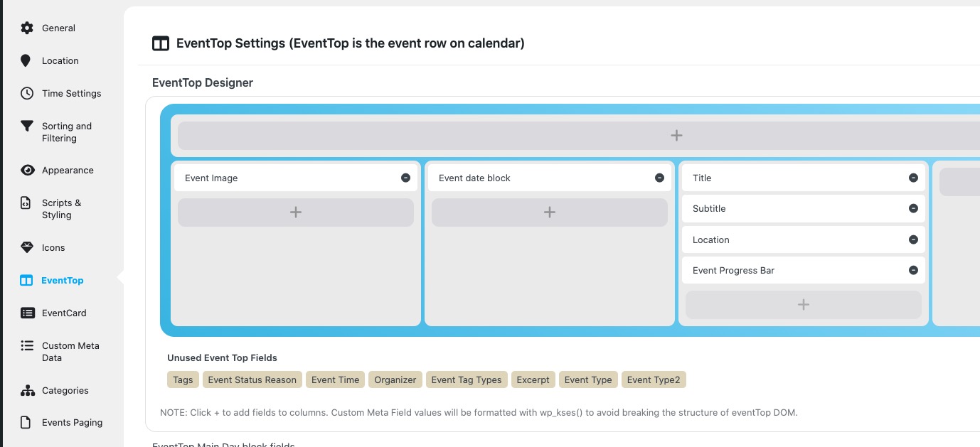Click the General gear icon
This screenshot has height=447, width=980.
(x=27, y=28)
